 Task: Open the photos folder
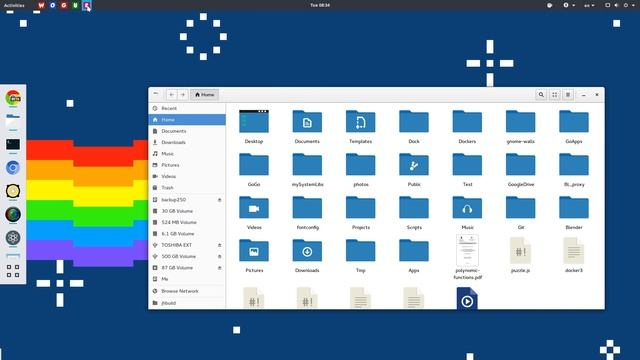360,169
